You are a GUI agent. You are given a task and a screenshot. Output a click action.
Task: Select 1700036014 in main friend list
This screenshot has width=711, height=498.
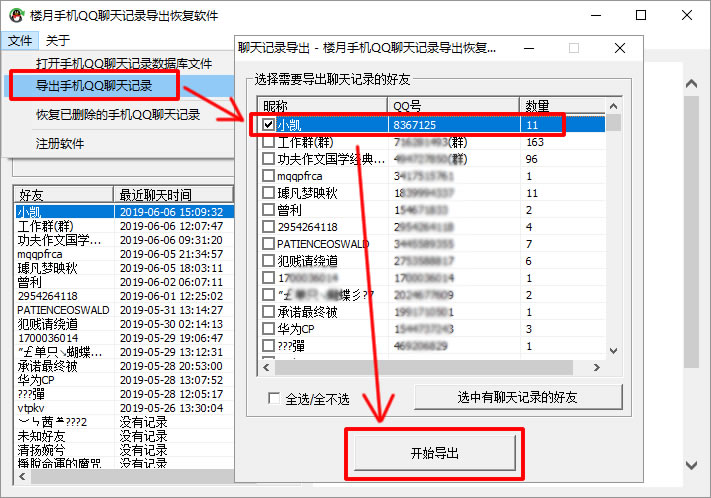point(48,338)
